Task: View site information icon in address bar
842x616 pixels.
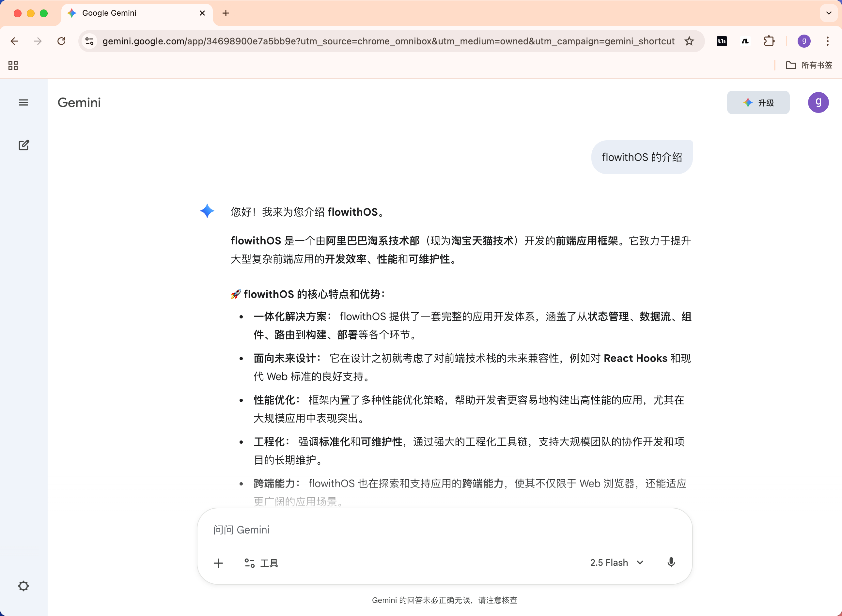Action: point(89,41)
